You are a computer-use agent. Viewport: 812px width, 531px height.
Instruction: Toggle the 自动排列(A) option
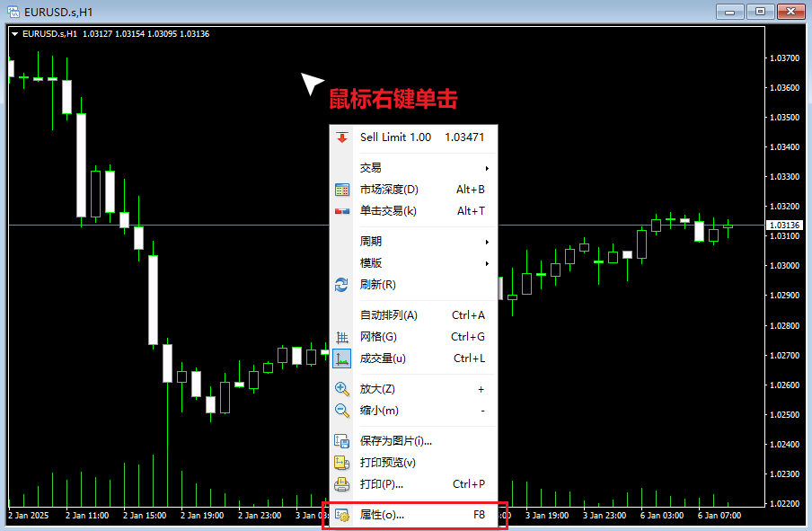[389, 315]
